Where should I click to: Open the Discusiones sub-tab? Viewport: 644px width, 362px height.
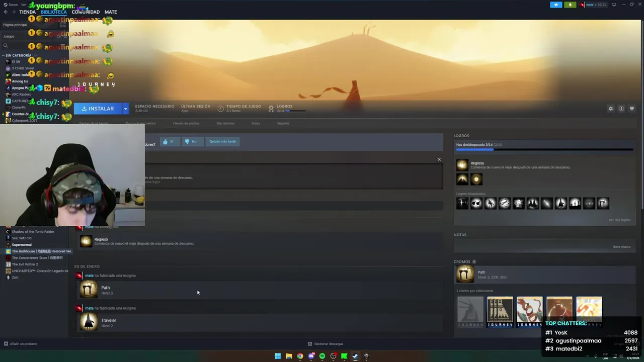(x=225, y=123)
